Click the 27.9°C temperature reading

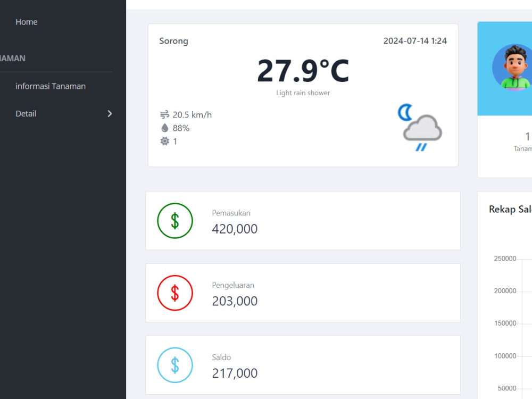click(x=303, y=71)
